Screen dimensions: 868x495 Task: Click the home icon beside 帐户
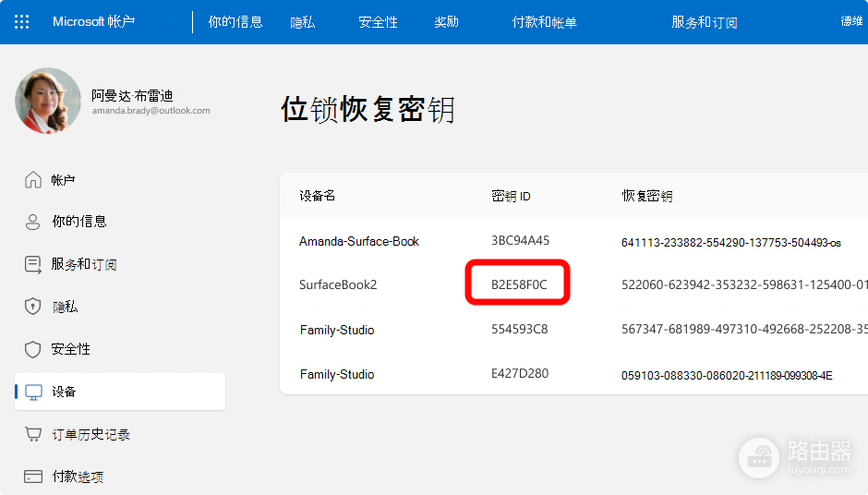(33, 180)
